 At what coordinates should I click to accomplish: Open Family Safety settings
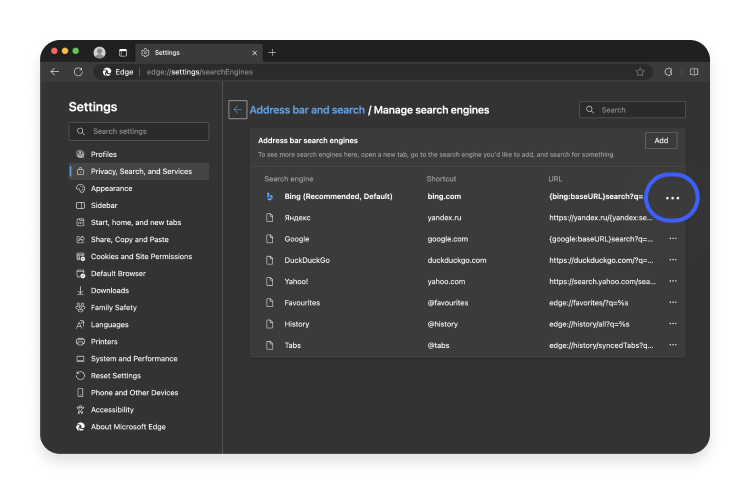pyautogui.click(x=139, y=307)
